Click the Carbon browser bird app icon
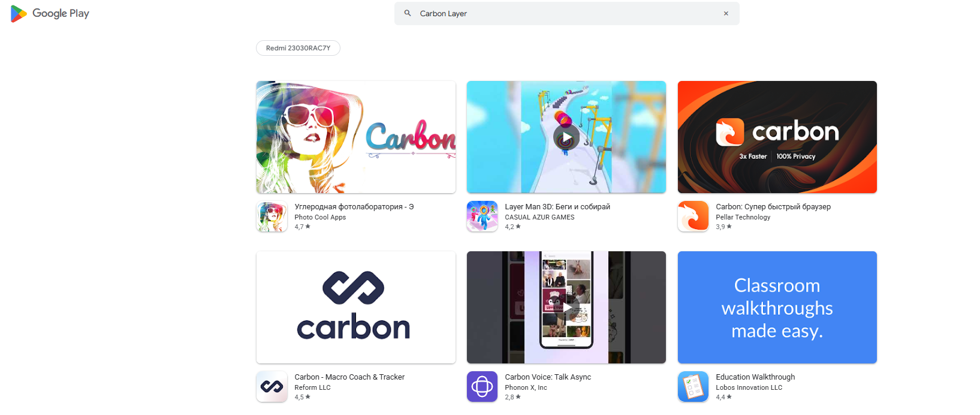 pyautogui.click(x=693, y=216)
